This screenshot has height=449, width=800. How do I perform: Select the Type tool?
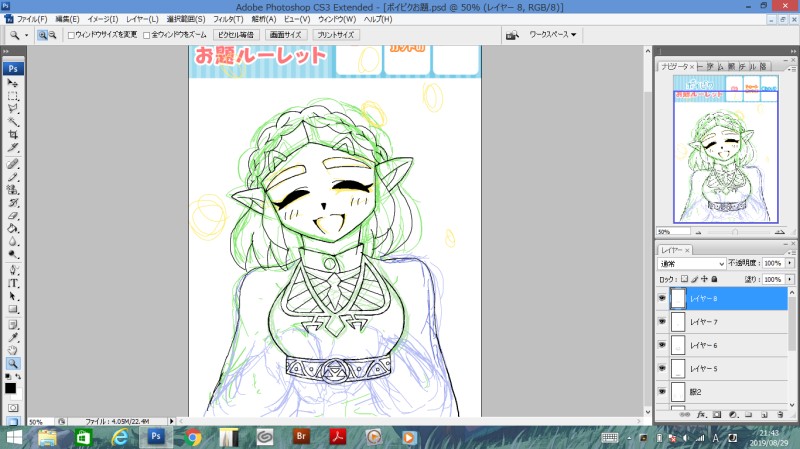click(x=13, y=283)
